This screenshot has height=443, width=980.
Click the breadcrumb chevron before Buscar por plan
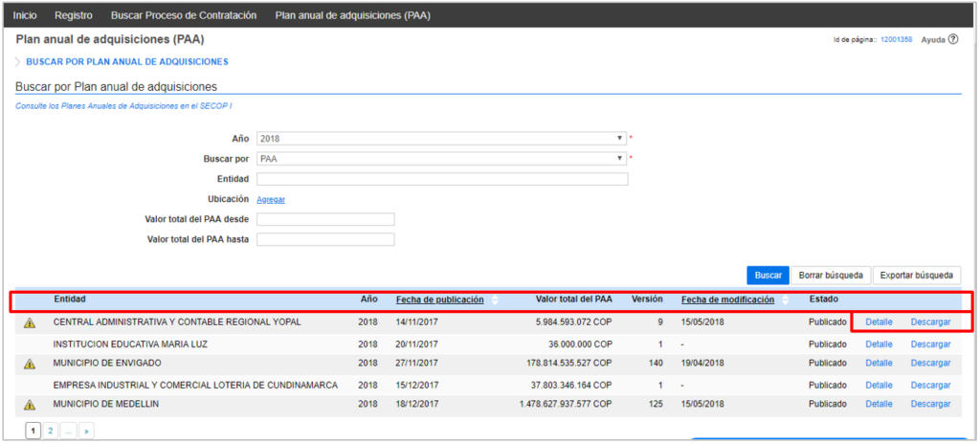(18, 61)
